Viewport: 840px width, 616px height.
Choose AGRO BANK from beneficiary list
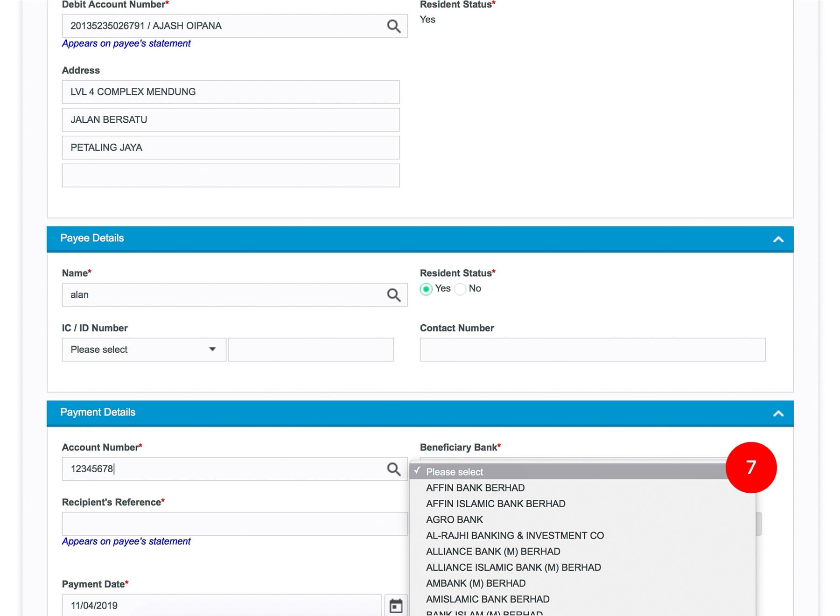(x=454, y=519)
